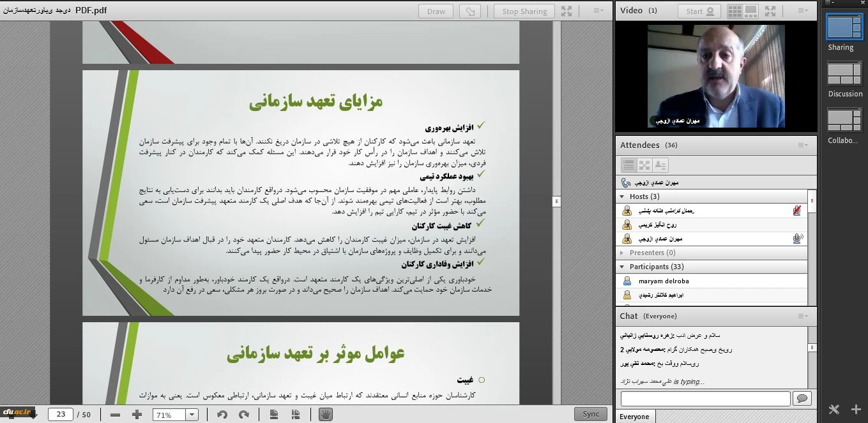Make the Share pod full screen
This screenshot has height=423, width=868.
(567, 11)
